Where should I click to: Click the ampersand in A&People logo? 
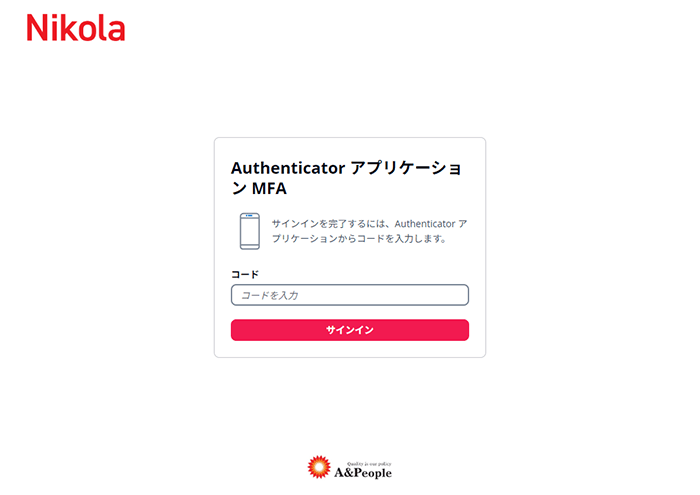tap(348, 472)
